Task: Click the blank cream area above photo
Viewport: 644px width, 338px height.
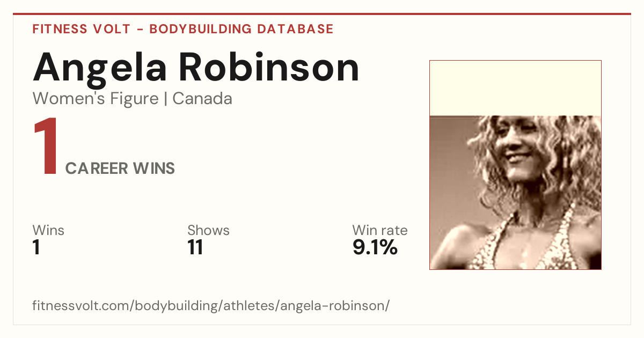Action: click(x=515, y=88)
